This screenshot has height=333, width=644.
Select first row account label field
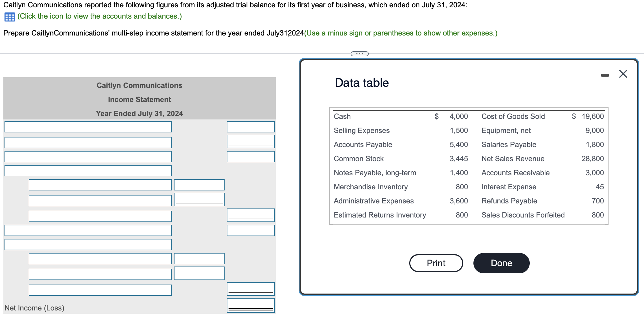coord(88,127)
